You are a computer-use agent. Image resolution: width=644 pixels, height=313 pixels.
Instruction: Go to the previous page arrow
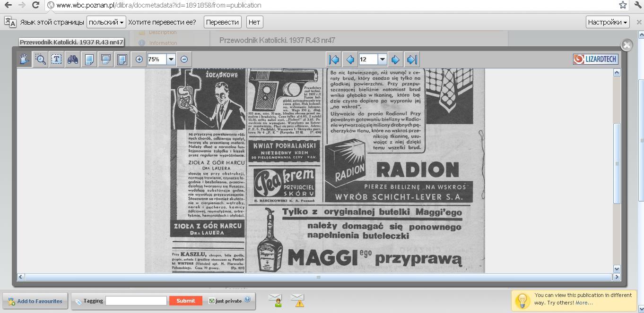coord(350,59)
